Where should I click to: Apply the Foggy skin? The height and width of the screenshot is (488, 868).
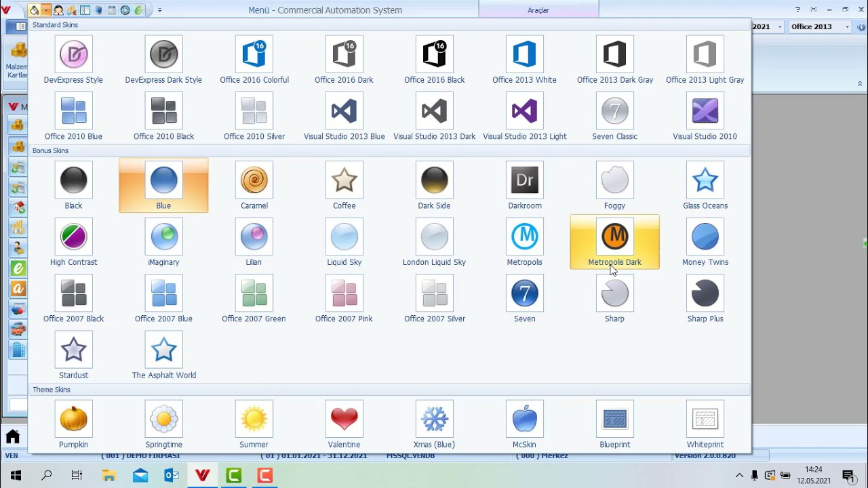pos(614,186)
